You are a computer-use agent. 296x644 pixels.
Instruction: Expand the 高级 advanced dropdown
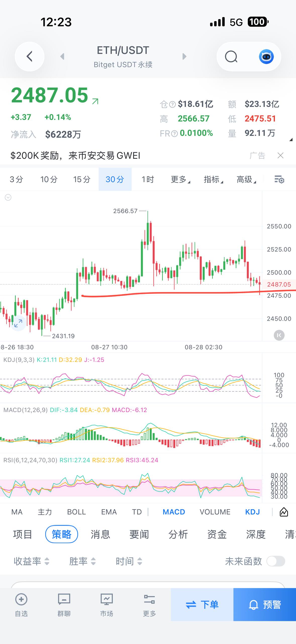pyautogui.click(x=246, y=179)
